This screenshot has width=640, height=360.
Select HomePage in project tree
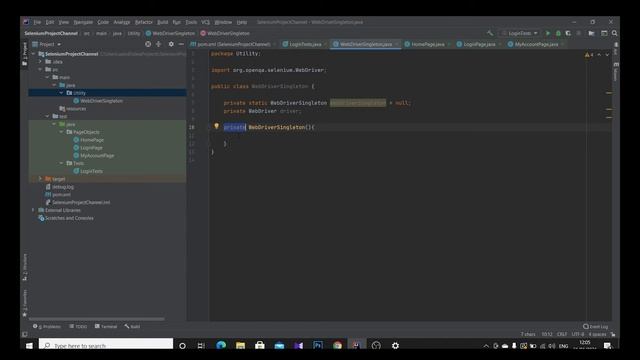89,140
